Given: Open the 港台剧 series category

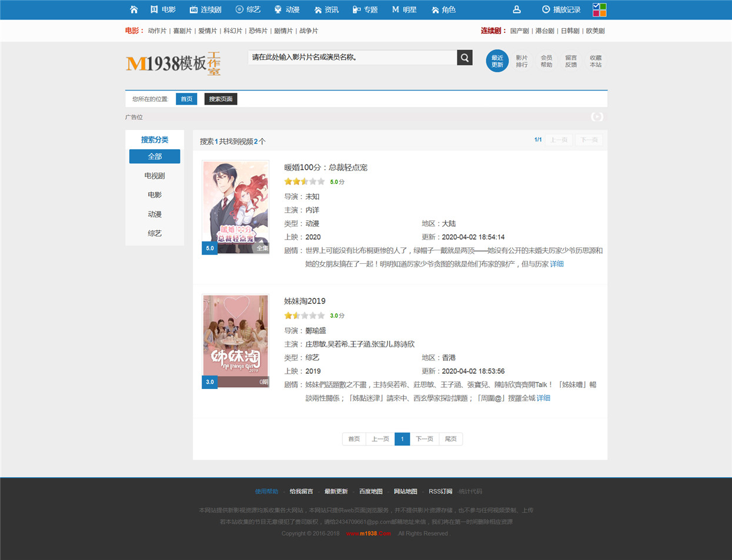Looking at the screenshot, I should click(x=544, y=31).
